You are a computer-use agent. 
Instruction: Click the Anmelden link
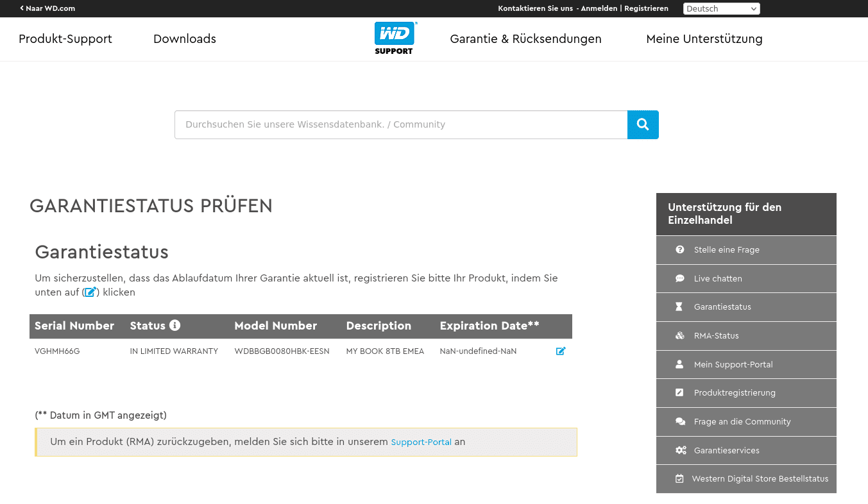pos(599,8)
